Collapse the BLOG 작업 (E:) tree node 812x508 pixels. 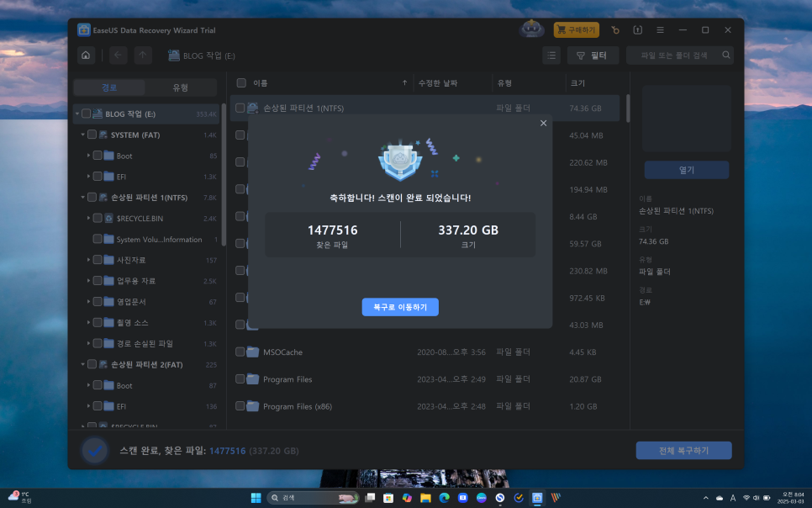[77, 114]
